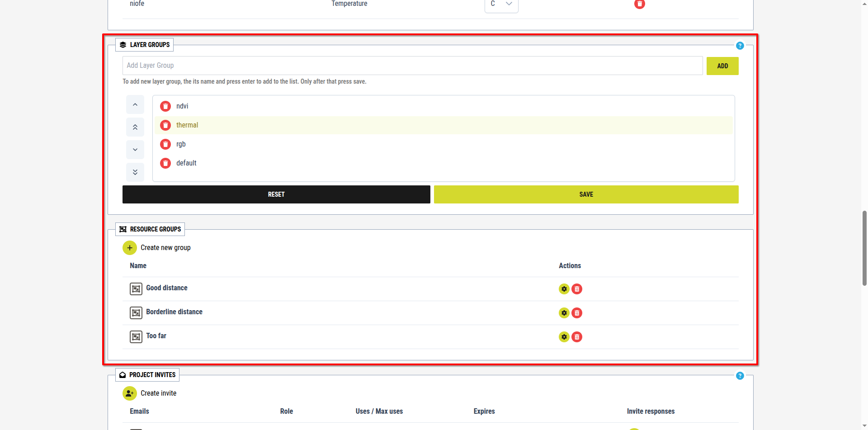Image resolution: width=868 pixels, height=430 pixels.
Task: Select the thermal layer group row
Action: point(443,125)
